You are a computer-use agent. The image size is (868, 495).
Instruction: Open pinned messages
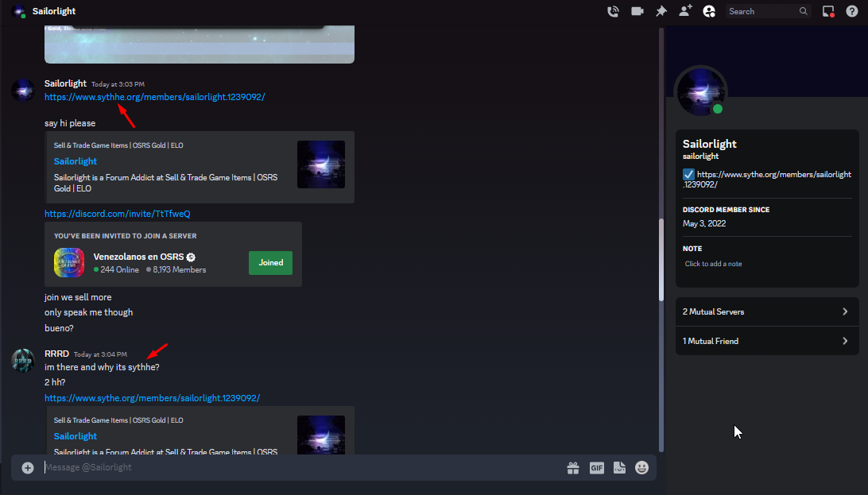(x=661, y=11)
